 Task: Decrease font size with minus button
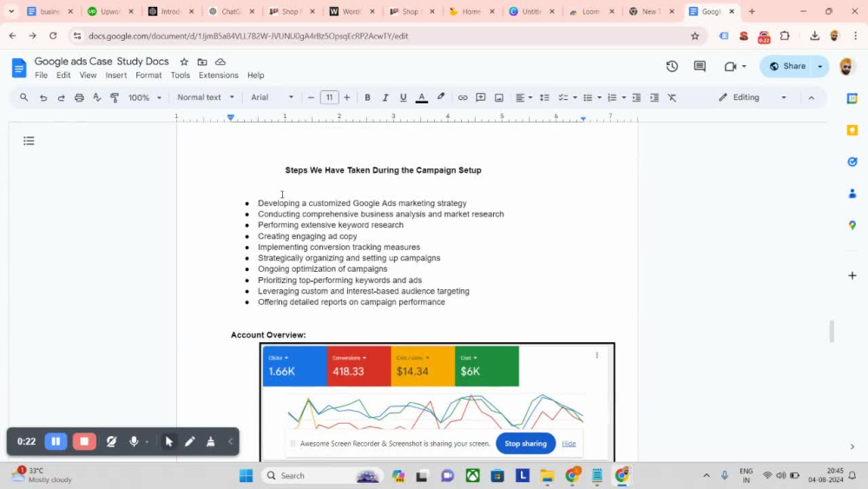[x=311, y=97]
